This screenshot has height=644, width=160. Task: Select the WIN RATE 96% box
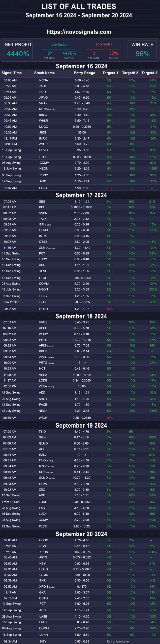click(142, 50)
